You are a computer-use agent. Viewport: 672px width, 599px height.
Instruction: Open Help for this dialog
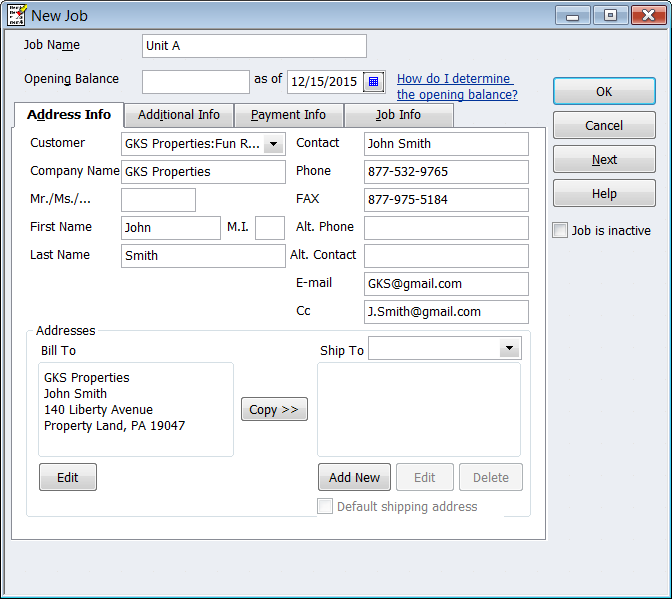(x=604, y=194)
